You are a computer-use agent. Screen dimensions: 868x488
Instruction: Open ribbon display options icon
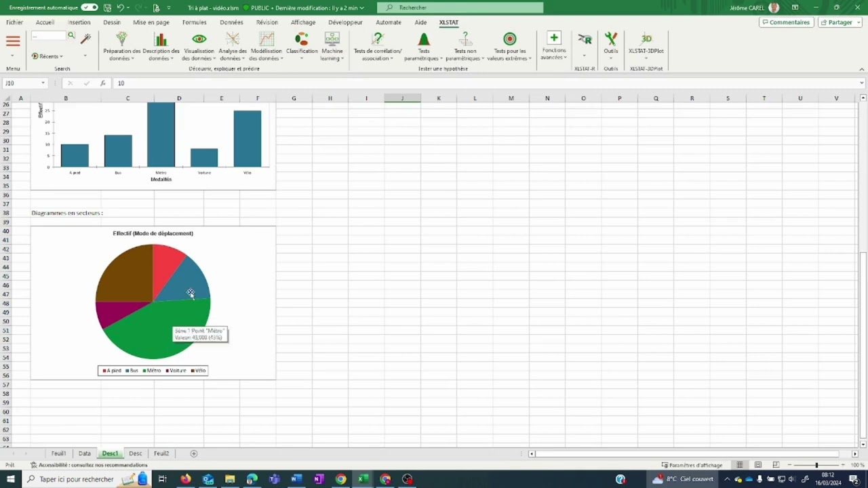(795, 7)
